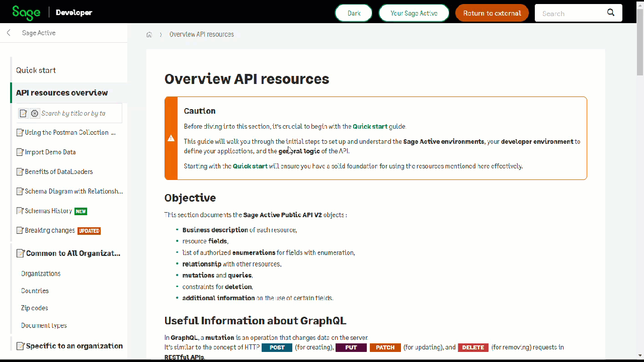
Task: Click the Caution heading
Action: pos(200,111)
